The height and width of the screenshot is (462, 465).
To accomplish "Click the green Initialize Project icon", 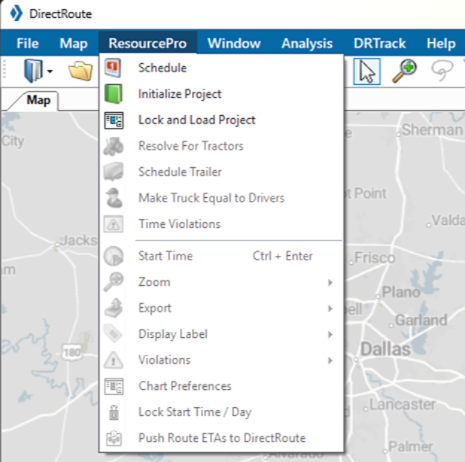I will (113, 94).
